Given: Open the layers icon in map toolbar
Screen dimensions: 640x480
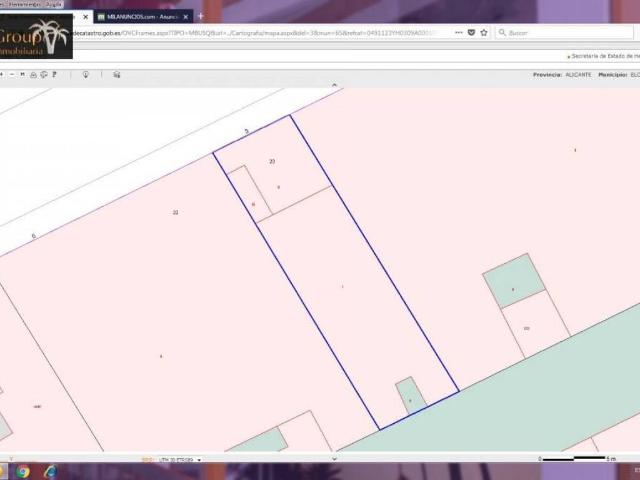Looking at the screenshot, I should click(117, 74).
